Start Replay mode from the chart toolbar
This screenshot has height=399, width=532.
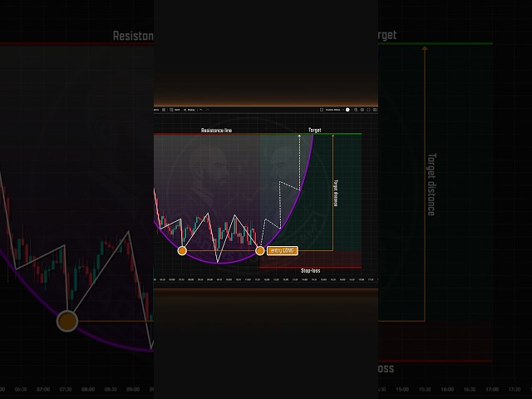190,110
